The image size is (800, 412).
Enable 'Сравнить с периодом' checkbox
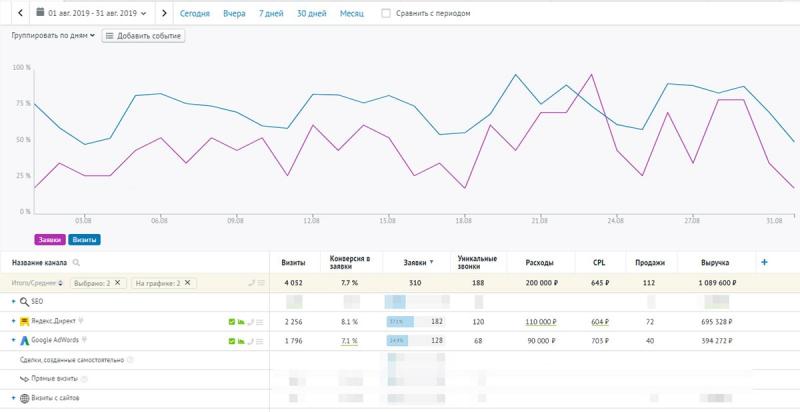tap(386, 14)
